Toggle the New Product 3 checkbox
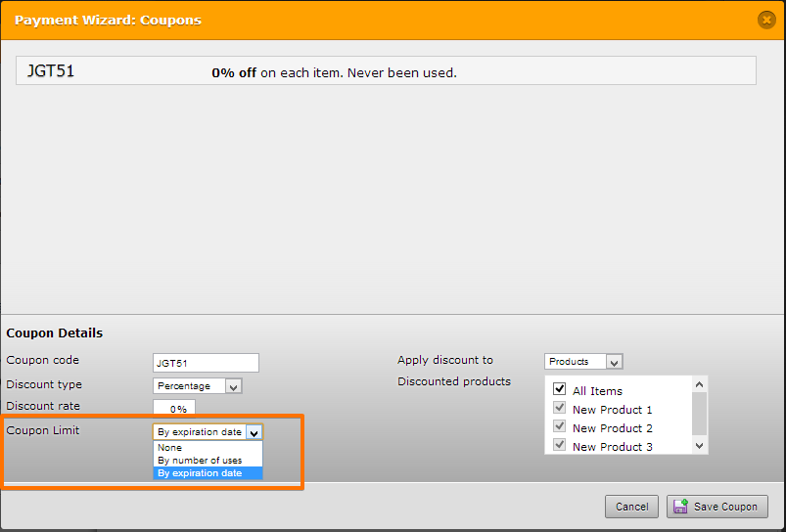Image resolution: width=786 pixels, height=532 pixels. click(560, 444)
